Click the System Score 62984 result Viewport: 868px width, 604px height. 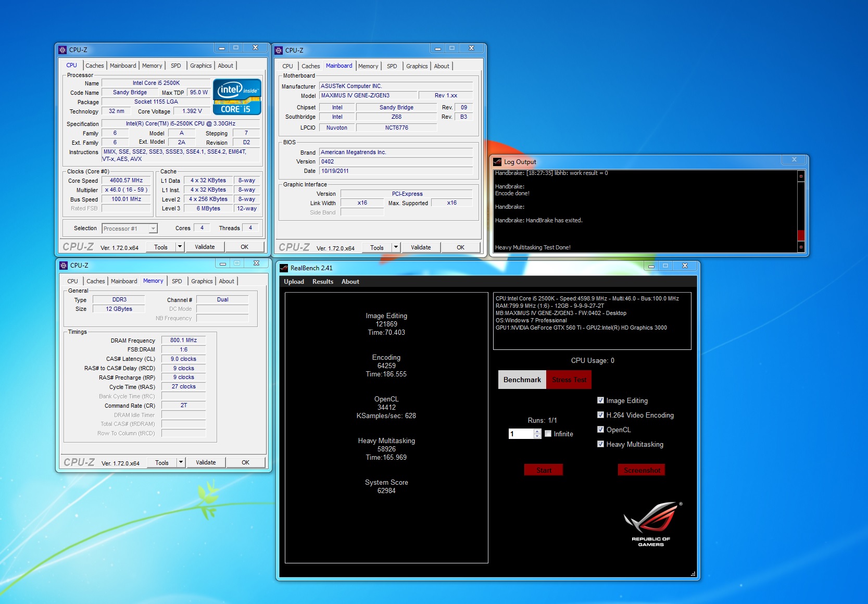[x=386, y=490]
